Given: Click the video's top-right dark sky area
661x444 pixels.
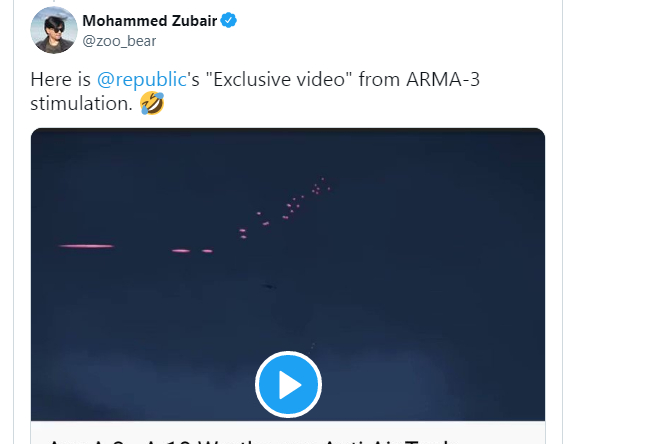Looking at the screenshot, I should (x=470, y=170).
